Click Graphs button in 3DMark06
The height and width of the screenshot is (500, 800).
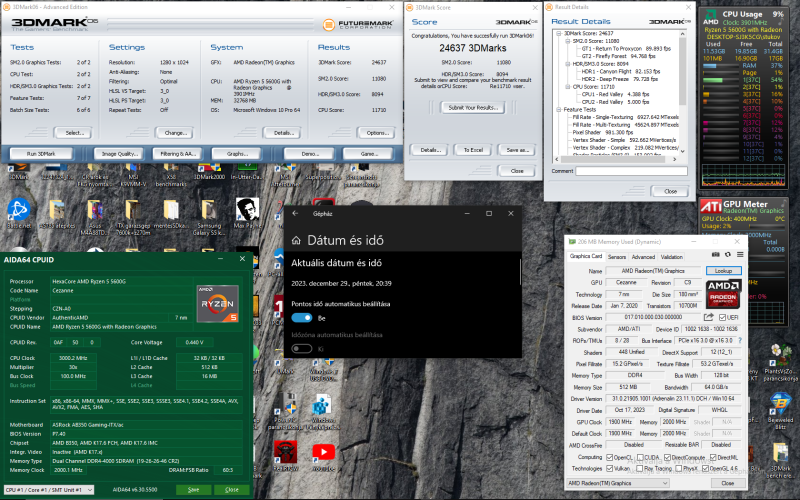237,154
